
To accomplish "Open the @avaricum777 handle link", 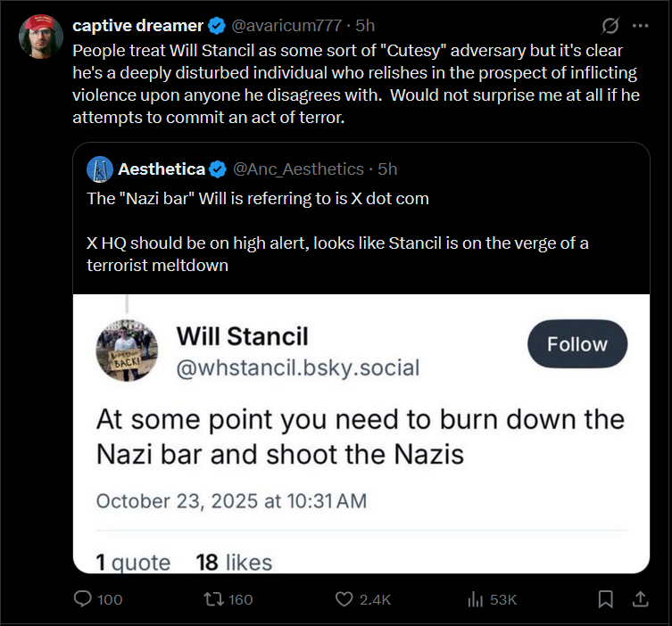I will pyautogui.click(x=286, y=26).
